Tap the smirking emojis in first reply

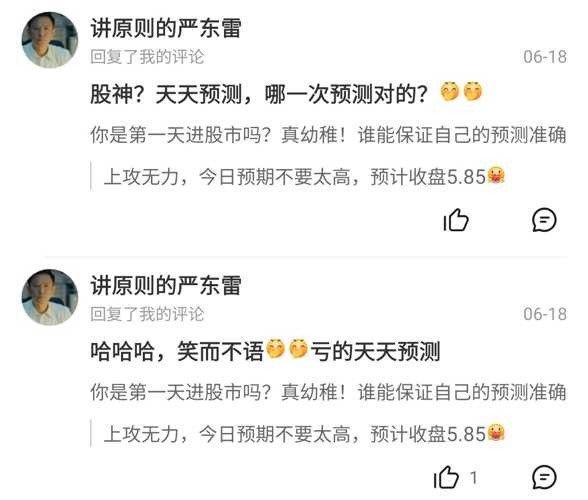[x=461, y=91]
